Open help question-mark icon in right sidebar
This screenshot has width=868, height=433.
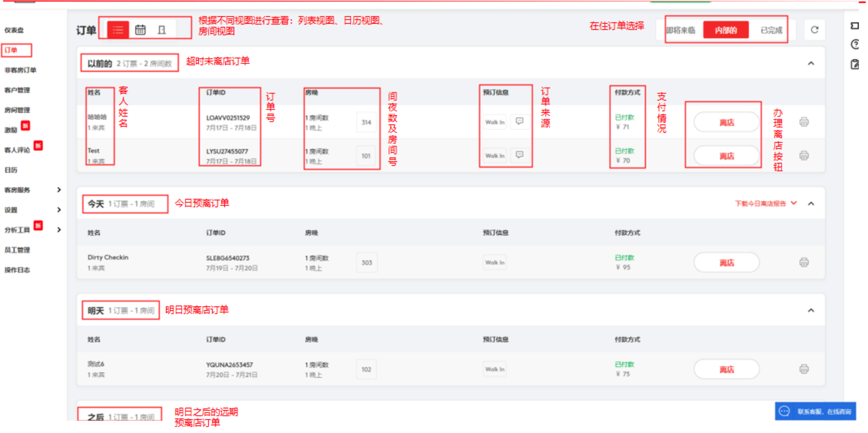click(x=855, y=44)
